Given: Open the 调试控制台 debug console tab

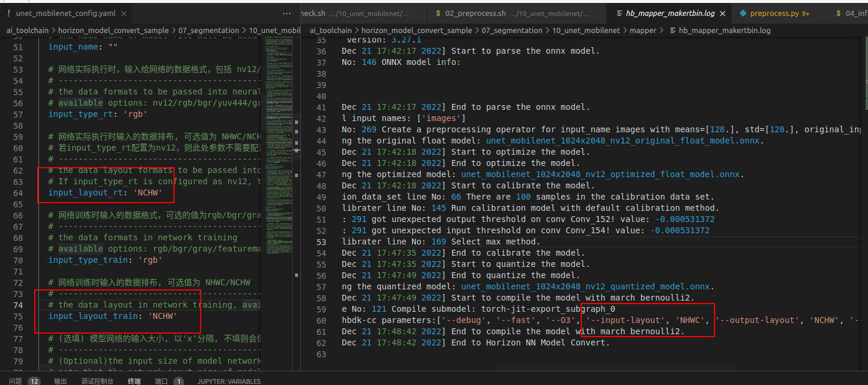Looking at the screenshot, I should [x=97, y=381].
